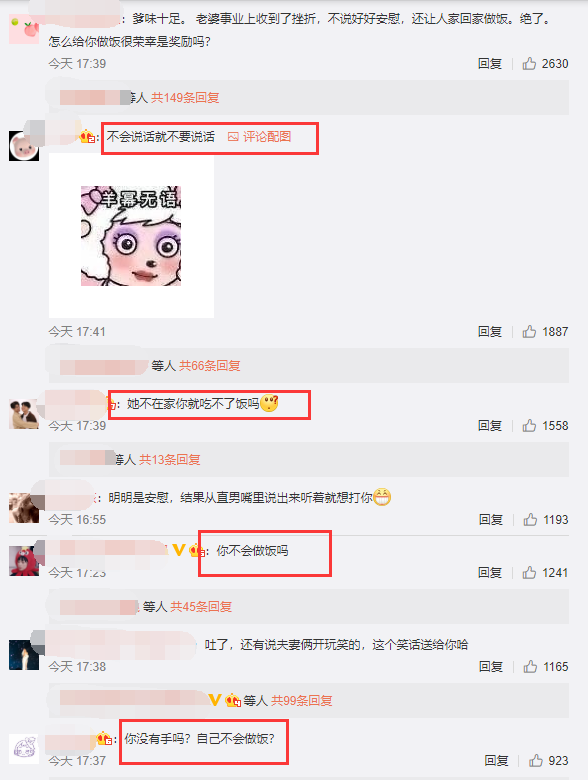Expand the 共45条回复 replies
The height and width of the screenshot is (780, 588).
click(x=201, y=606)
